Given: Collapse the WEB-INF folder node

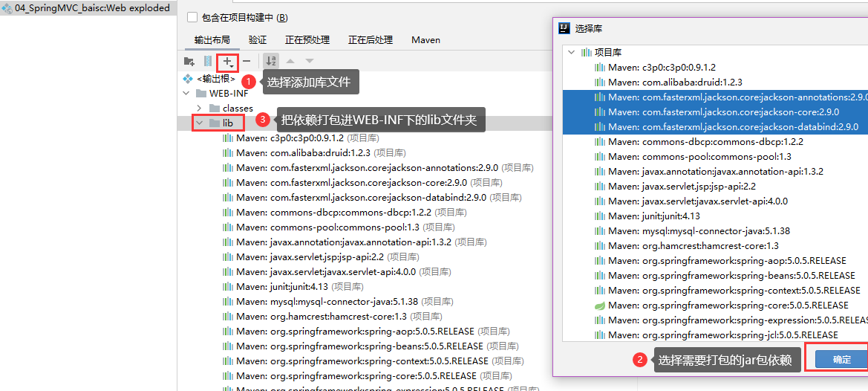Looking at the screenshot, I should click(x=186, y=94).
